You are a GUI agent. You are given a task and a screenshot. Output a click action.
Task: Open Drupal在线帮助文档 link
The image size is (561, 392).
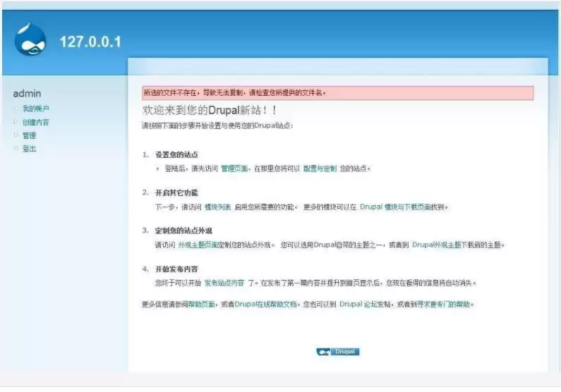(x=266, y=304)
